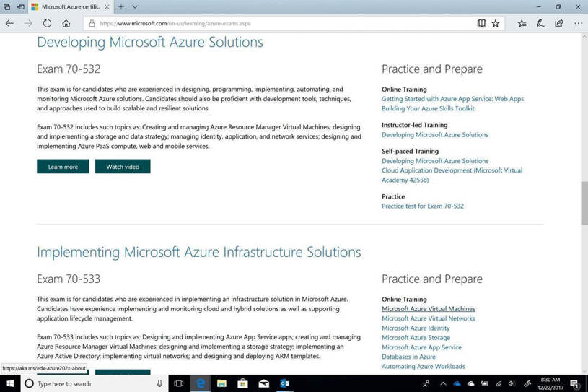Click the browser Refresh icon
The image size is (588, 392).
(47, 23)
